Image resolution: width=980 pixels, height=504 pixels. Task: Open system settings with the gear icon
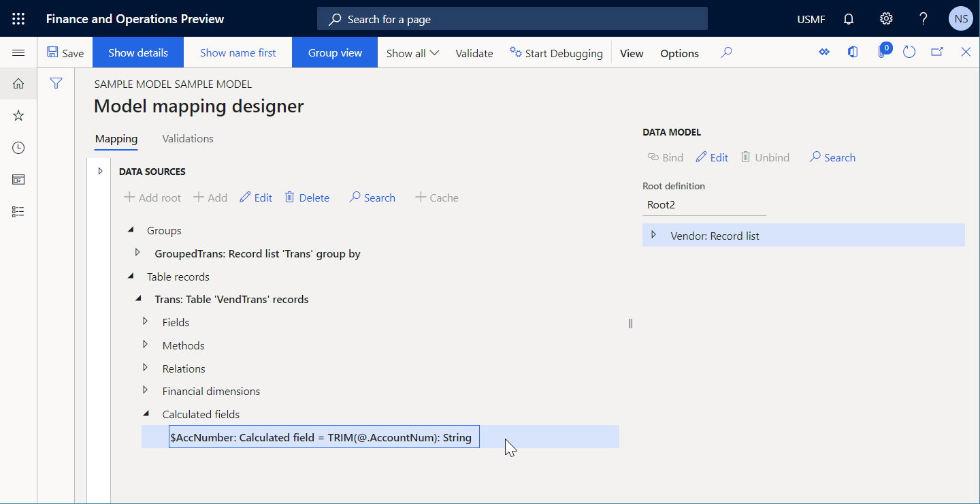[x=885, y=18]
